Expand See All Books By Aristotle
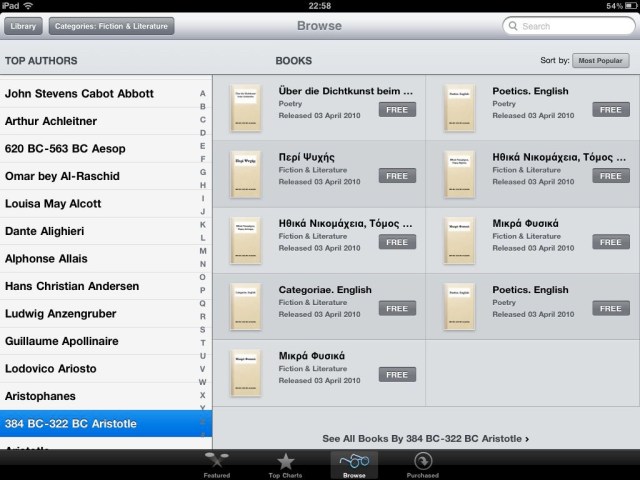 tap(425, 438)
